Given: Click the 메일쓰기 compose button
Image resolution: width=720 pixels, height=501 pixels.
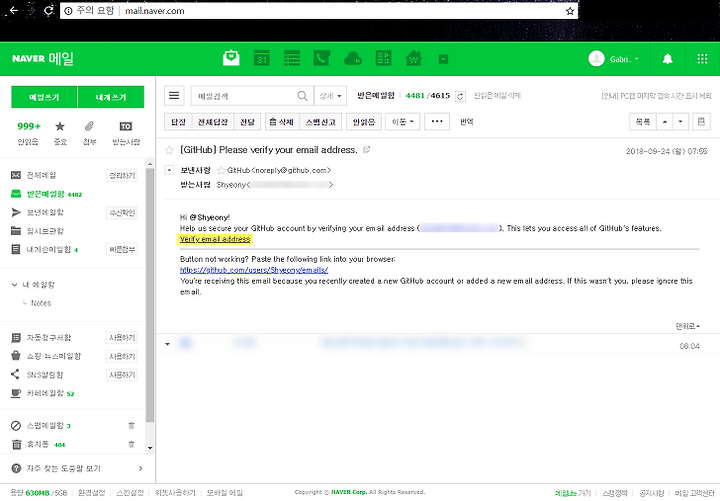Looking at the screenshot, I should [x=44, y=97].
